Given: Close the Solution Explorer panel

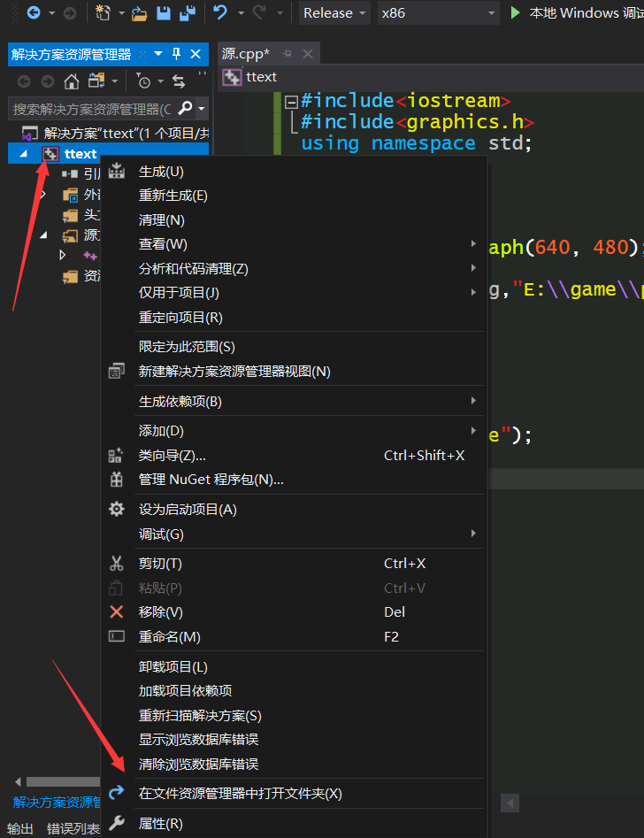Looking at the screenshot, I should pos(195,54).
